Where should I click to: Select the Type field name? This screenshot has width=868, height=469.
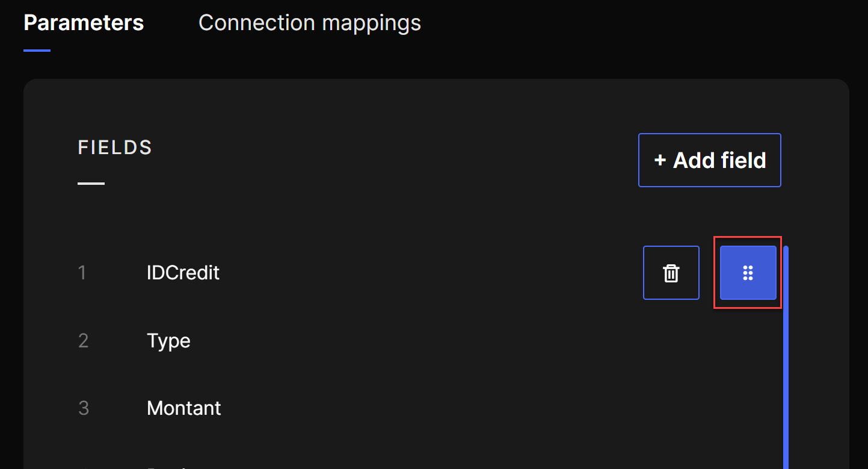click(x=168, y=341)
